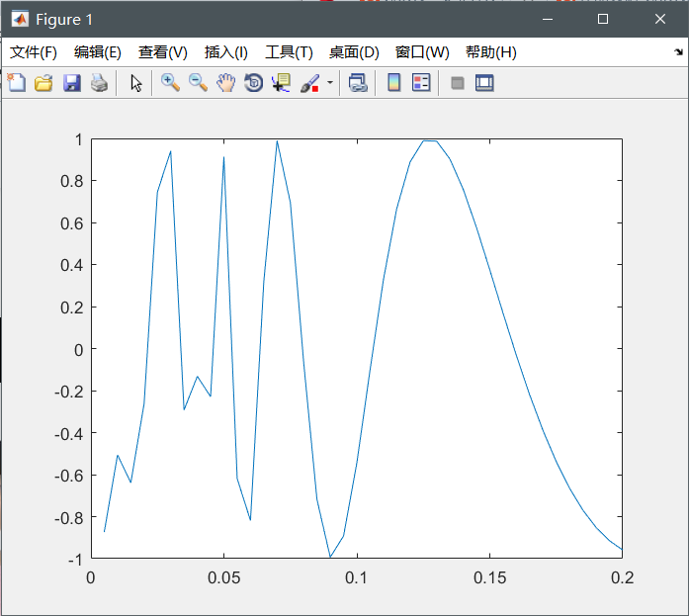Open the 编辑(E) menu
This screenshot has height=616, width=689.
(x=98, y=52)
